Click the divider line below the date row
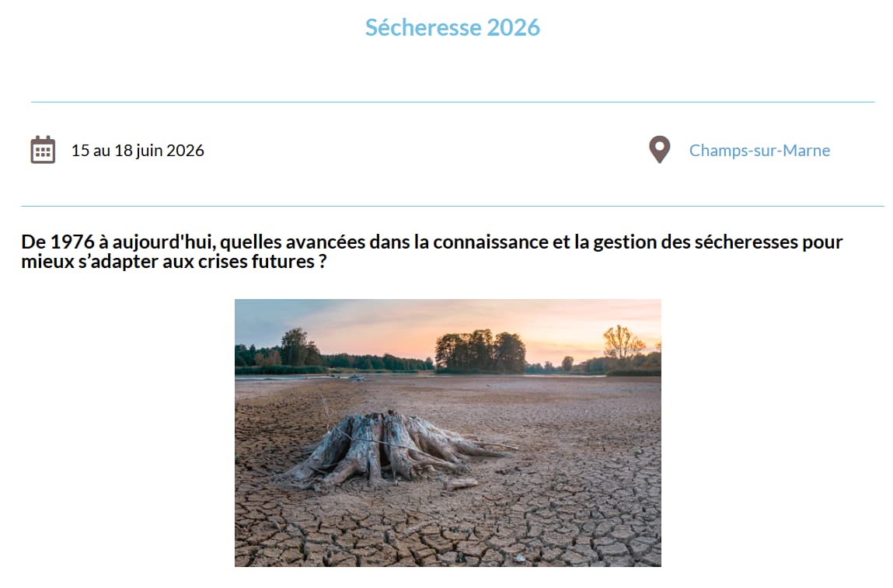The width and height of the screenshot is (893, 588). (x=452, y=206)
